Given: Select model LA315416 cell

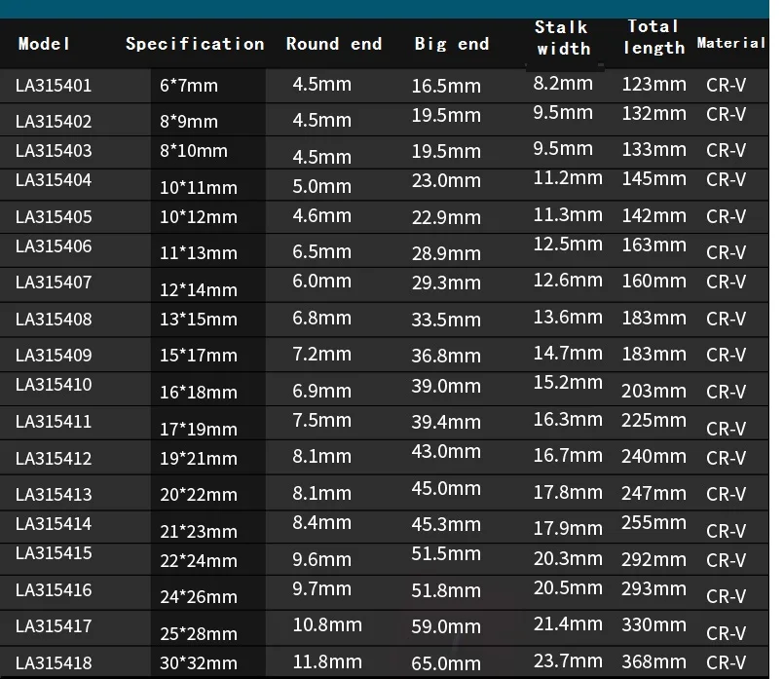Looking at the screenshot, I should 54,590.
